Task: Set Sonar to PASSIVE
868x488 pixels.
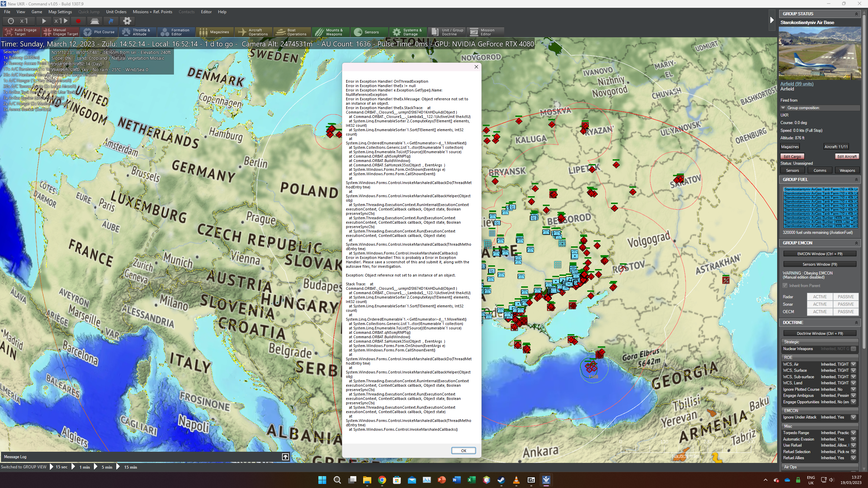Action: point(846,304)
